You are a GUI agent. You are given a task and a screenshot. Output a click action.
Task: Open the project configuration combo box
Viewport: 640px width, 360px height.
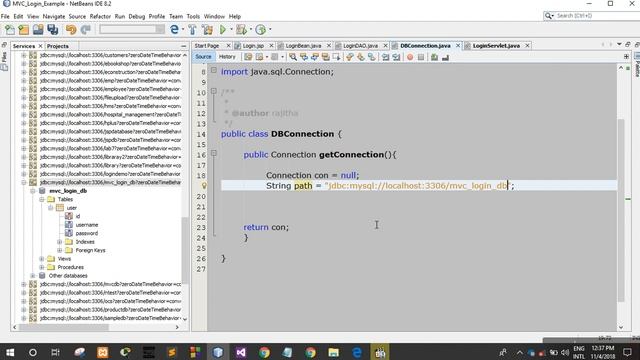tap(132, 29)
